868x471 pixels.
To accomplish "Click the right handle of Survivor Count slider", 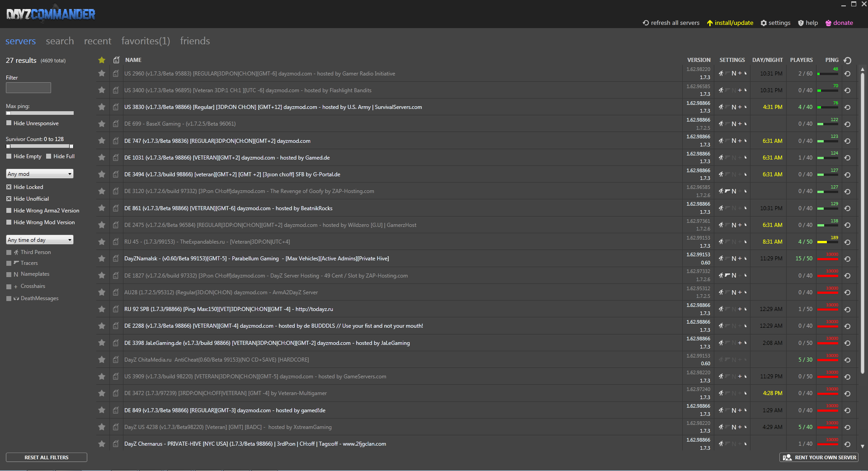I will (x=71, y=146).
